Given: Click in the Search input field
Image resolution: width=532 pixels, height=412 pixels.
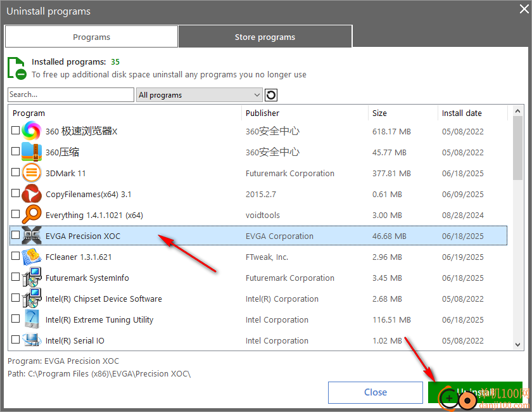Looking at the screenshot, I should (x=70, y=95).
